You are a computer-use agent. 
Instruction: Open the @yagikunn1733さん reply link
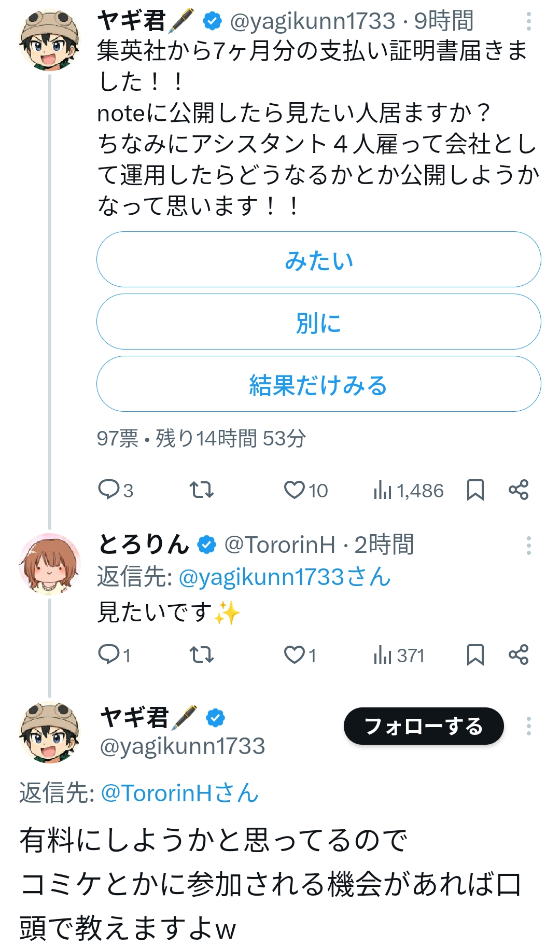pyautogui.click(x=285, y=577)
